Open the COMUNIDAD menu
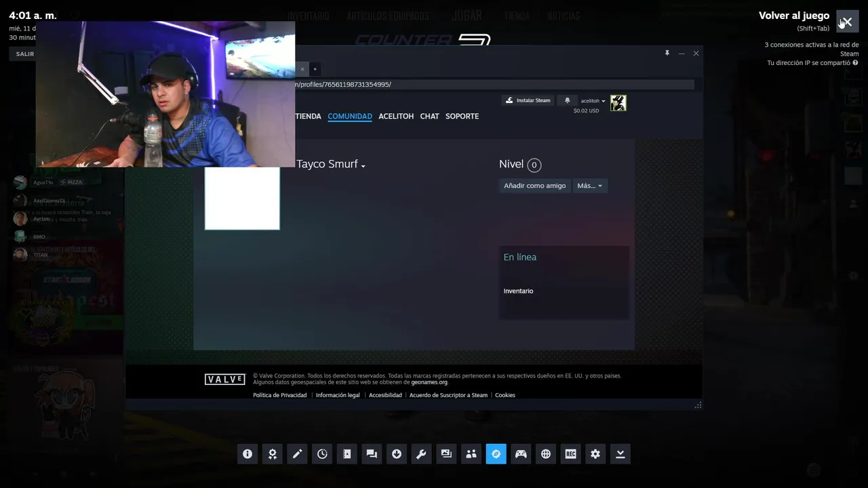Image resolution: width=868 pixels, height=488 pixels. click(350, 117)
